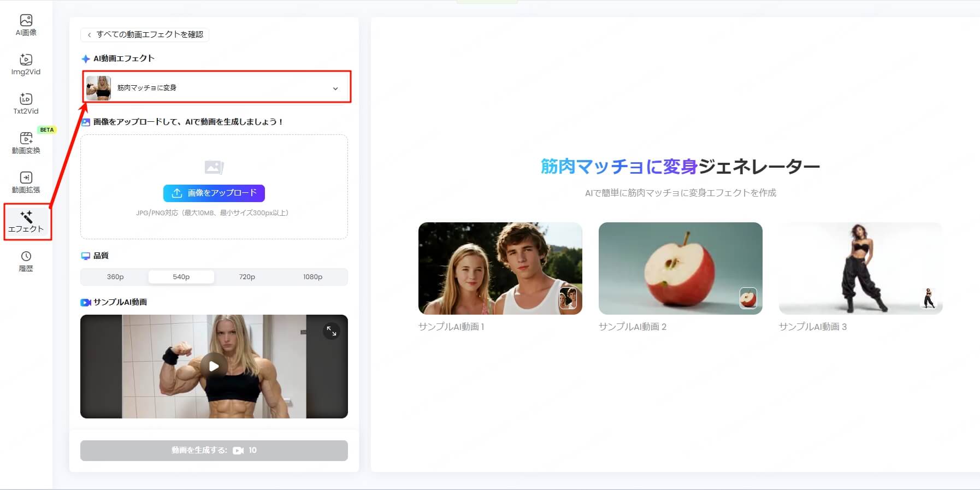The width and height of the screenshot is (980, 490).
Task: Click the BETA badge
Action: [47, 130]
